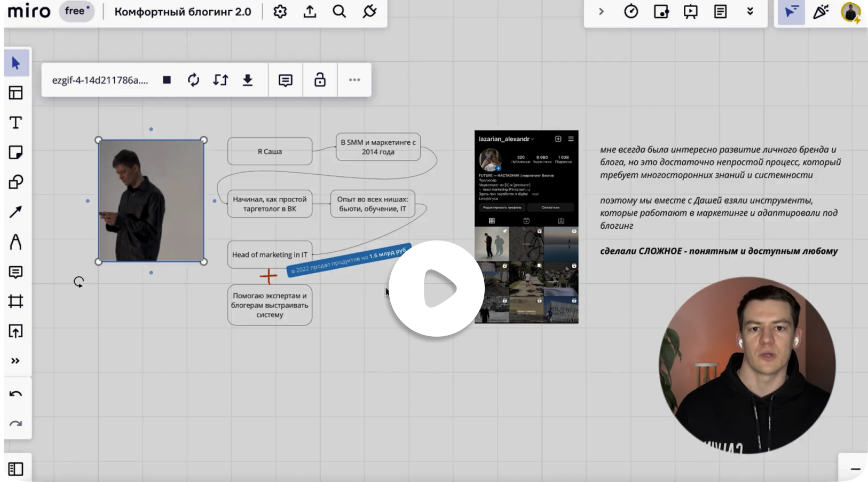Open search with the magnifier icon
868x482 pixels.
click(x=339, y=12)
